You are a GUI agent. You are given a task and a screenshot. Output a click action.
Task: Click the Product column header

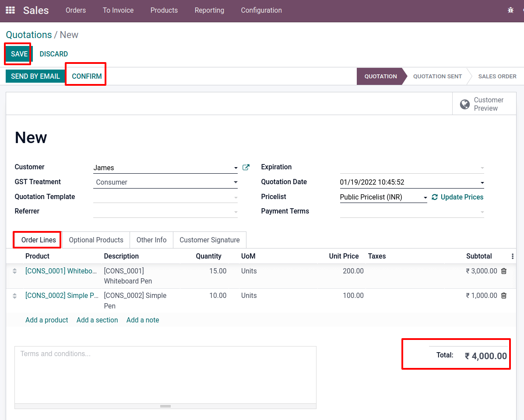coord(38,256)
